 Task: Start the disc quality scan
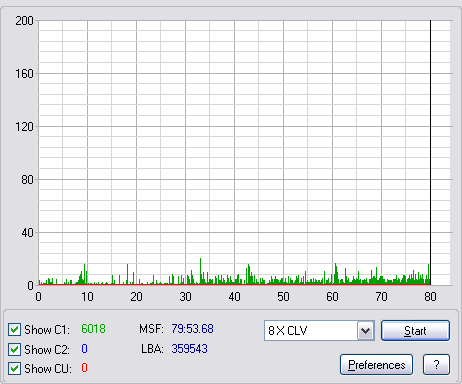pos(415,331)
